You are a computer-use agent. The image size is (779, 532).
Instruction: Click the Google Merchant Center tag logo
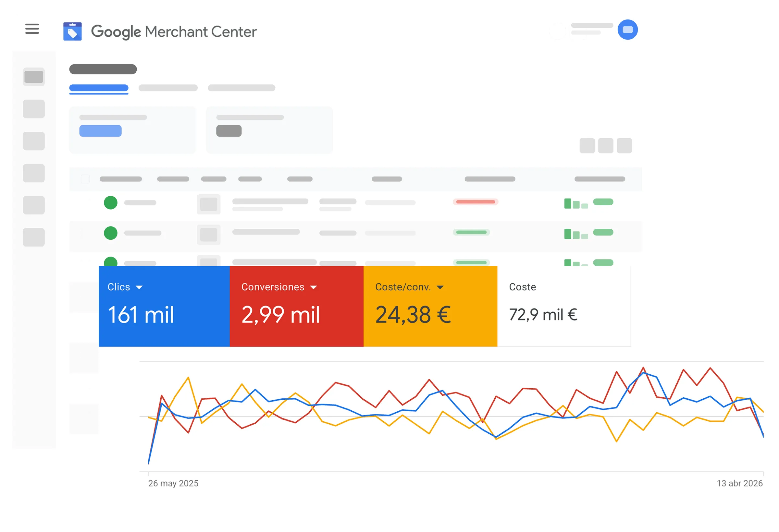pos(72,31)
